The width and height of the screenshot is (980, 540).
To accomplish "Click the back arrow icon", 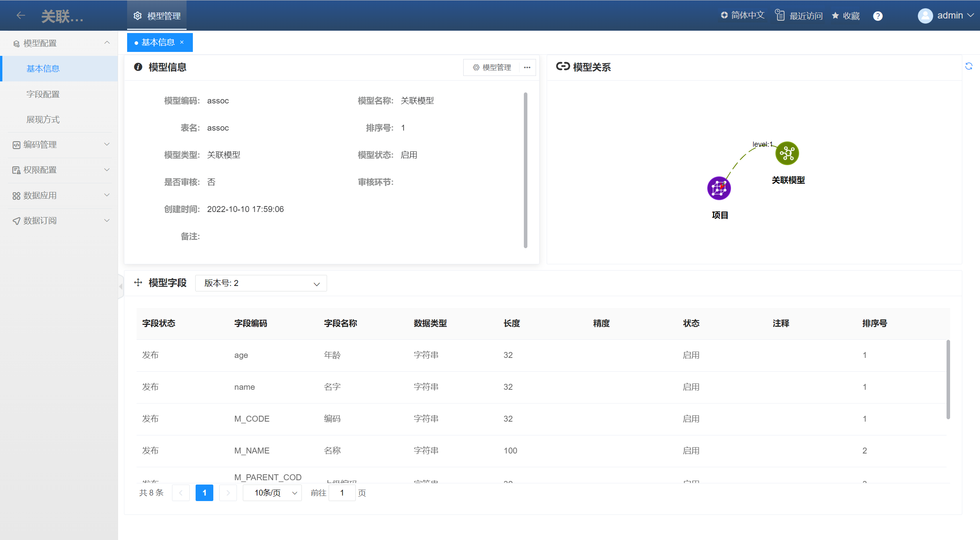I will (21, 15).
